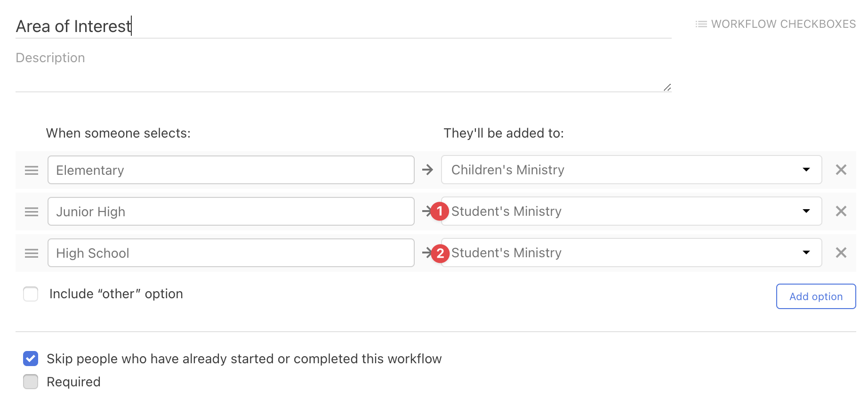The image size is (868, 408).
Task: Click the Workflow Checkboxes list icon
Action: point(701,24)
